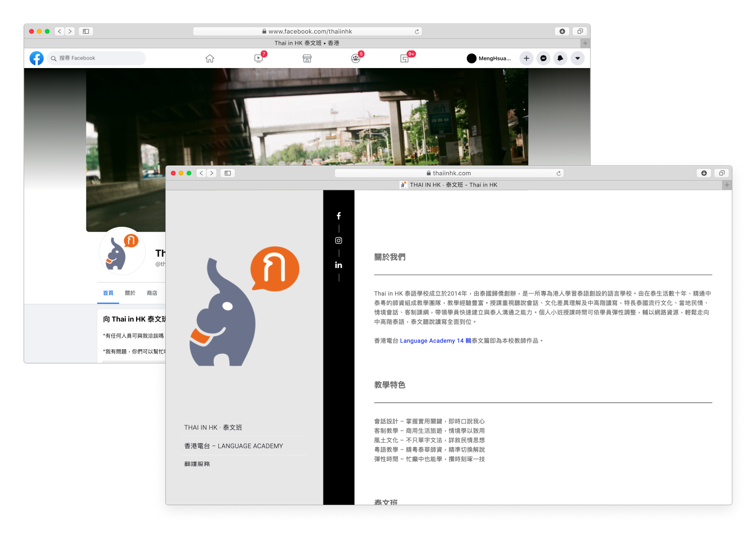Image resolution: width=756 pixels, height=534 pixels.
Task: Click the 搜尋 Facebook search field
Action: 96,58
